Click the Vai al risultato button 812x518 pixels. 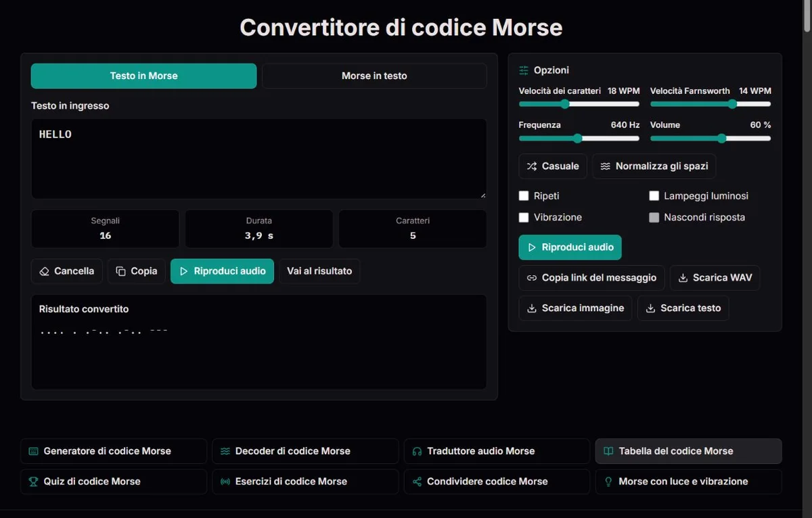[319, 271]
